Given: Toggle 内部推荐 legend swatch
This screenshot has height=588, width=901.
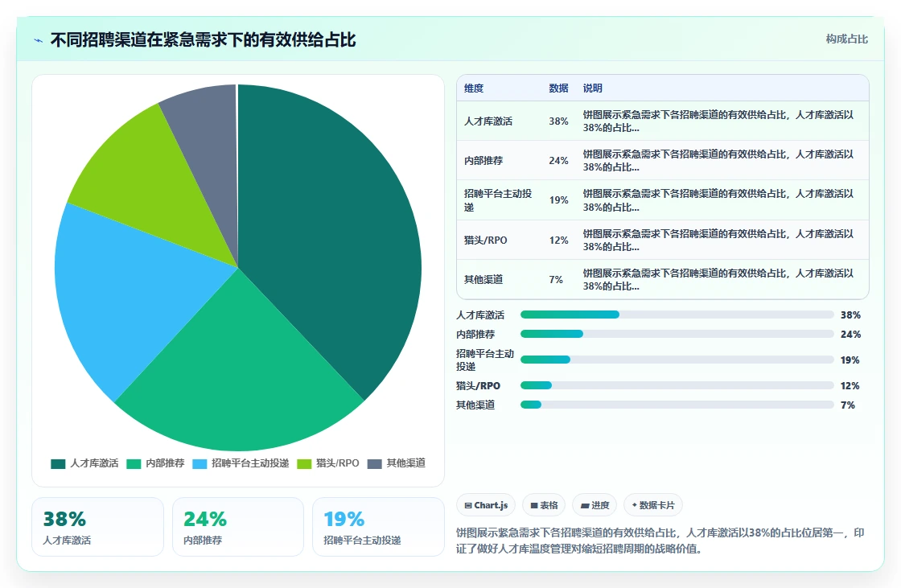Looking at the screenshot, I should pyautogui.click(x=134, y=464).
